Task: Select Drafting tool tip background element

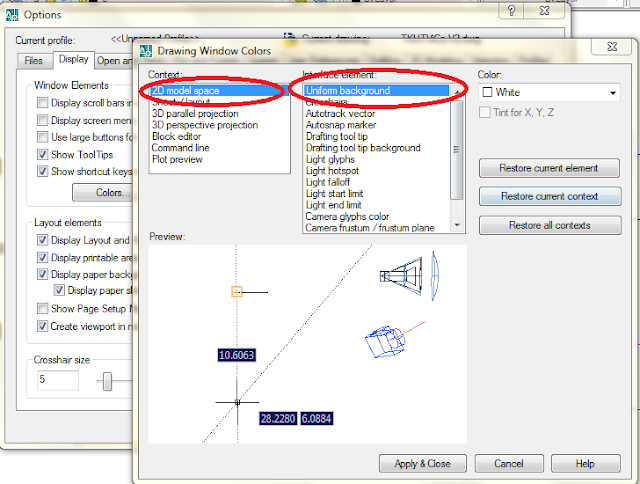Action: click(378, 148)
